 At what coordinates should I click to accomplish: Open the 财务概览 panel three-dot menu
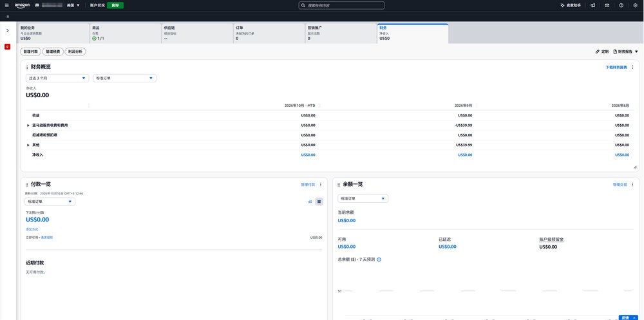[x=632, y=67]
